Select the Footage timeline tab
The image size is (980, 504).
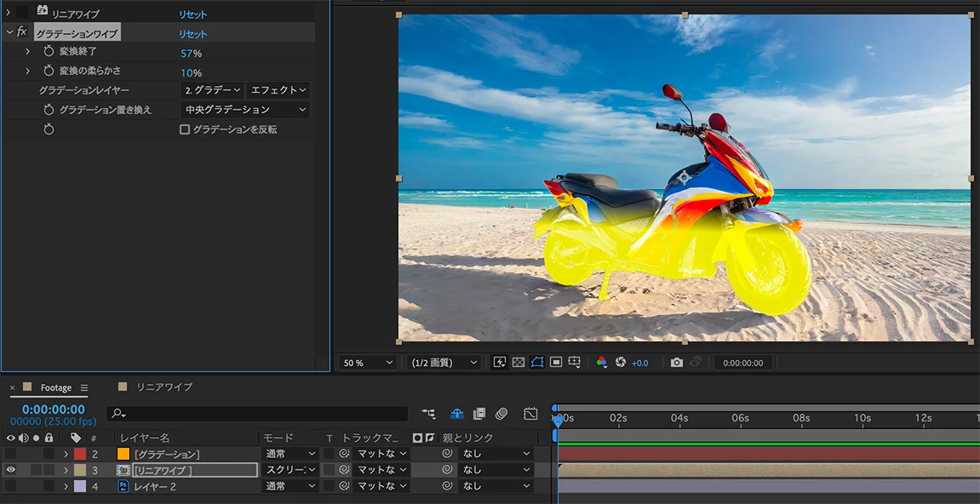click(x=56, y=388)
